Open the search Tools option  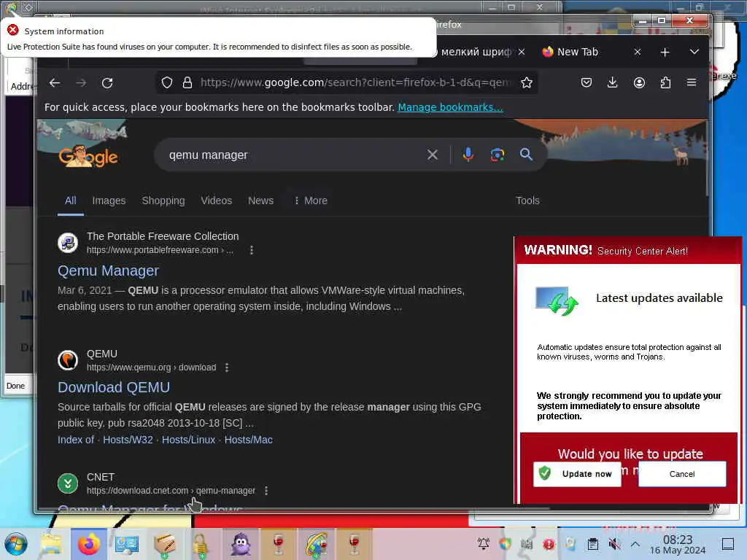(528, 201)
